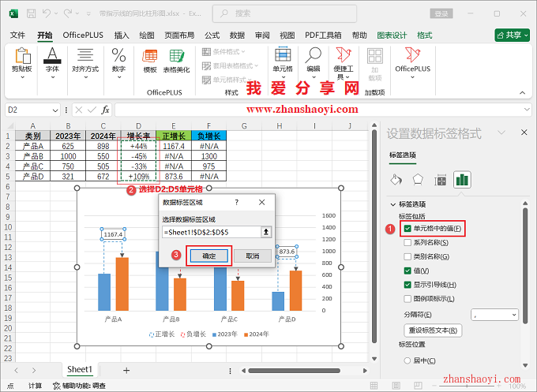
Task: Click the insert function fx icon
Action: pyautogui.click(x=105, y=110)
